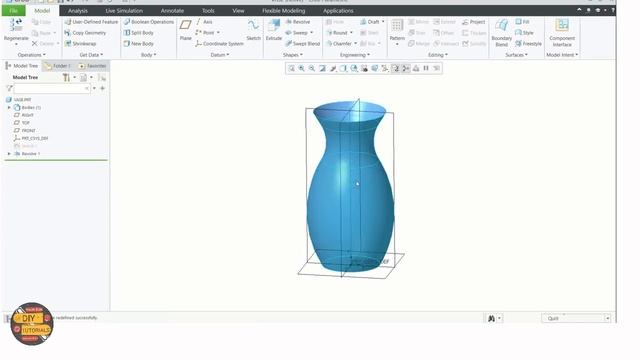Open the selection filter dropdown in status bar
This screenshot has width=640, height=360.
576,318
